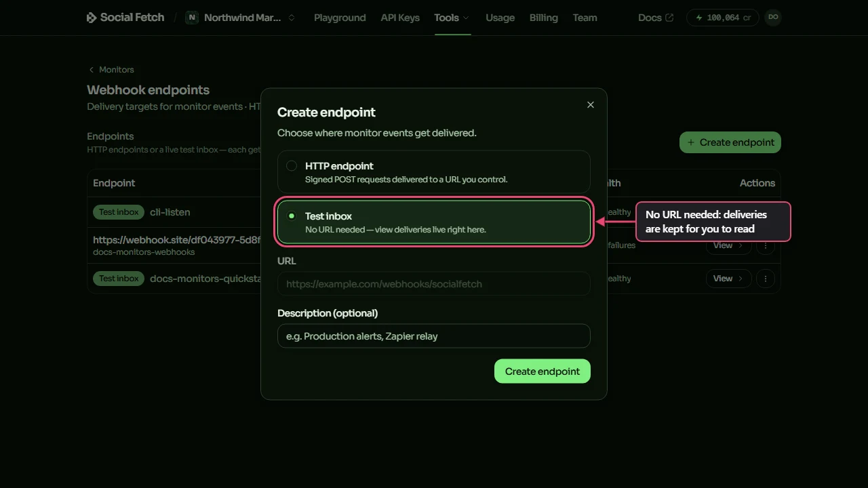Select the Test inbox radio option
Image resolution: width=868 pixels, height=488 pixels.
(434, 222)
